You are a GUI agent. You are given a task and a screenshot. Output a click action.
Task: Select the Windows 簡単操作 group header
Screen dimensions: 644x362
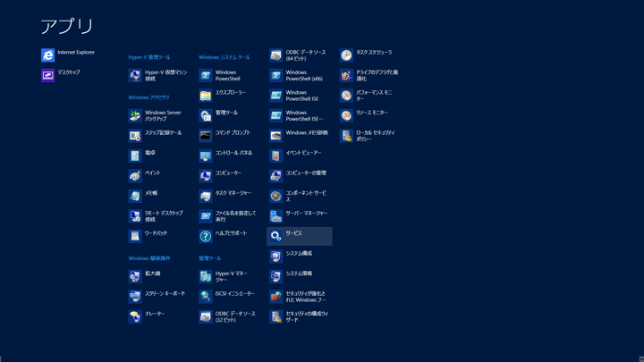coord(149,258)
